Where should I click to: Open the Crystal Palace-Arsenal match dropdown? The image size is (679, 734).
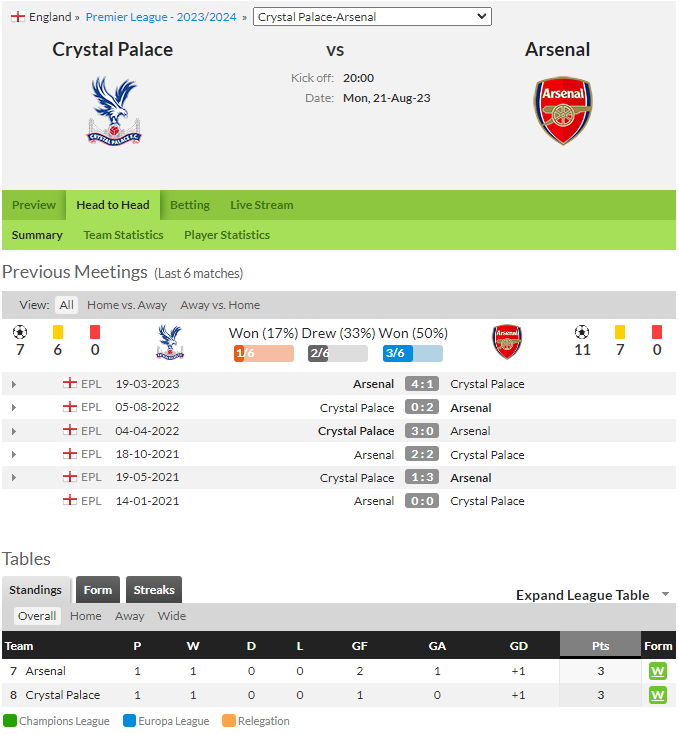[372, 17]
